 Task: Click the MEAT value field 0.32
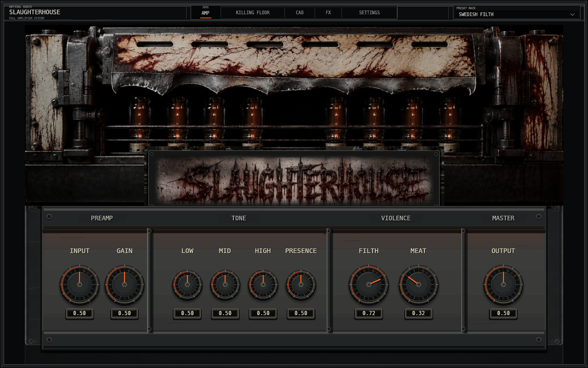coord(418,313)
